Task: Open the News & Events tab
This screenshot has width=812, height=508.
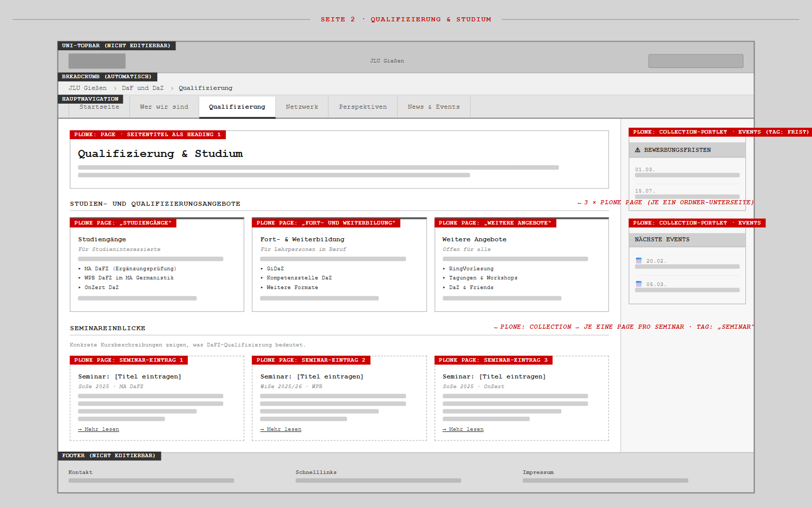Action: 434,107
